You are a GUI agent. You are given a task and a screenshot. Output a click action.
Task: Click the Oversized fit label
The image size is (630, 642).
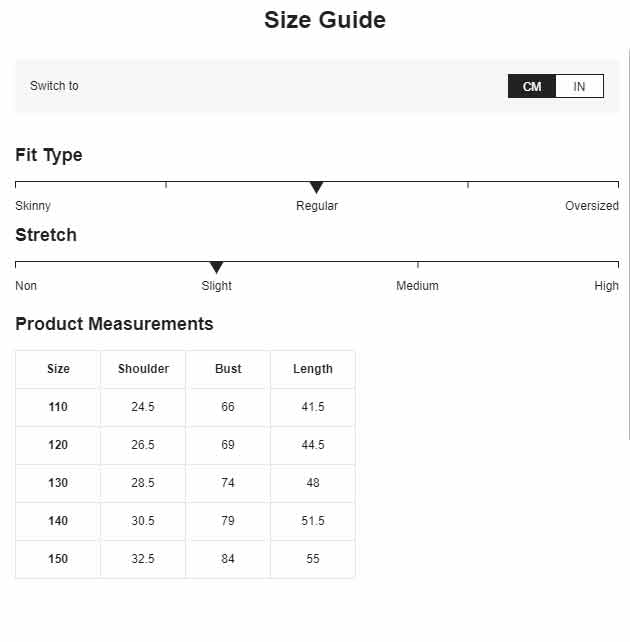(x=592, y=206)
